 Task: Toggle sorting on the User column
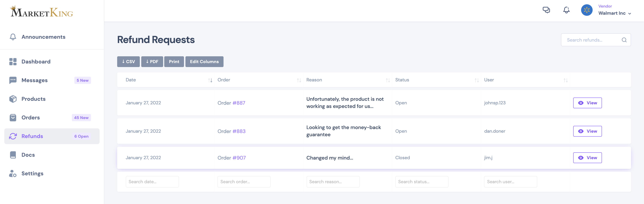pyautogui.click(x=565, y=80)
